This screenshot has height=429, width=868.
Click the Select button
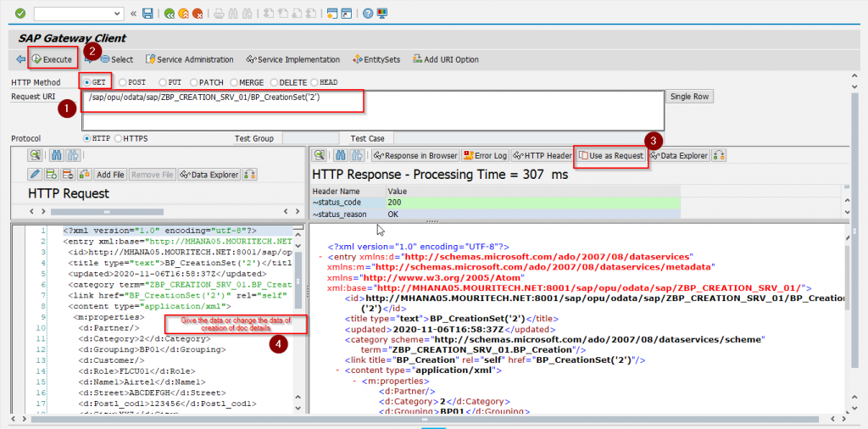[117, 59]
